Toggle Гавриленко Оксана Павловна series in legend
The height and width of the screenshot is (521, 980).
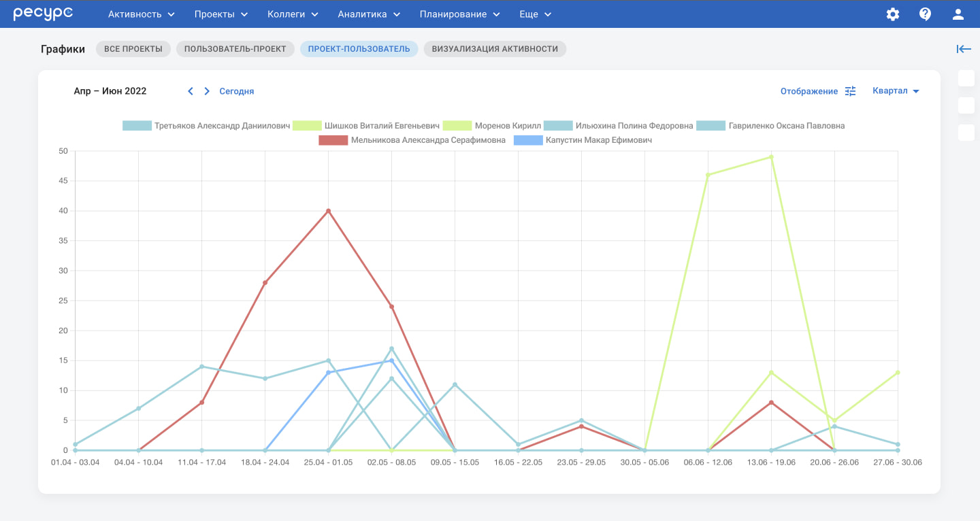point(771,126)
